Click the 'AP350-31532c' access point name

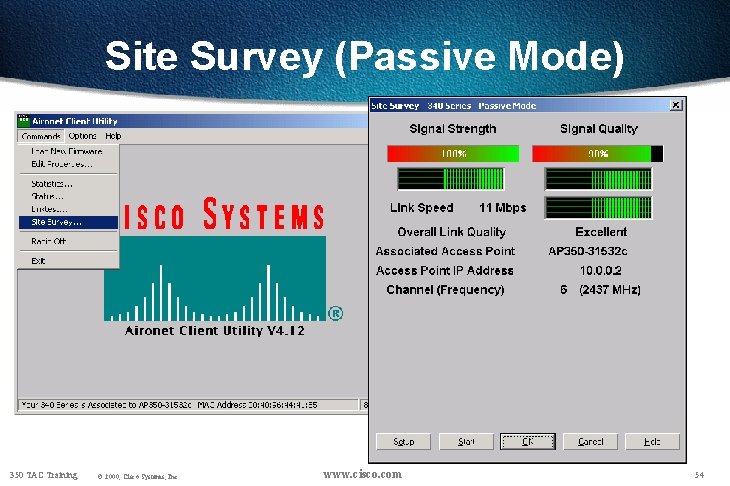tap(588, 251)
